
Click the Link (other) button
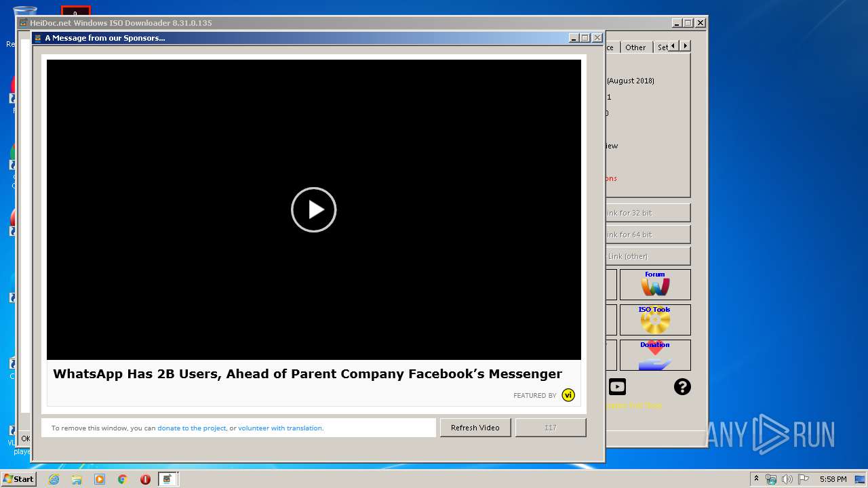648,256
